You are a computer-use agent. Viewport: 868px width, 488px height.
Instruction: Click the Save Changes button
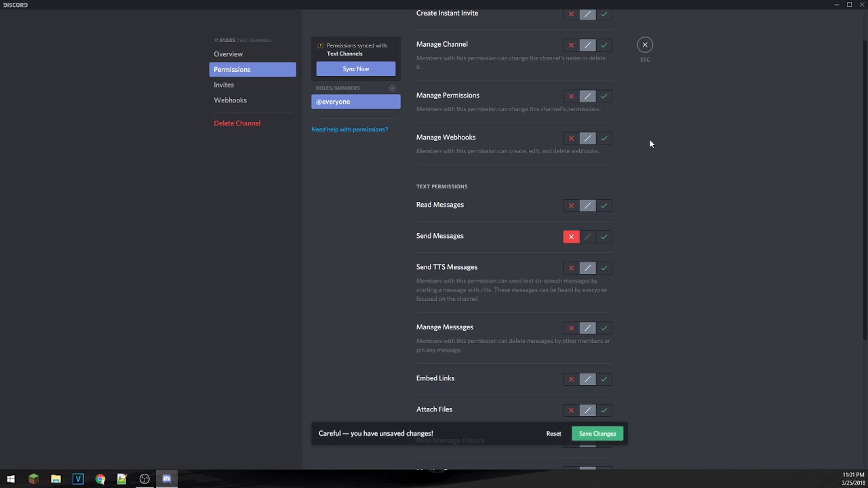tap(597, 433)
